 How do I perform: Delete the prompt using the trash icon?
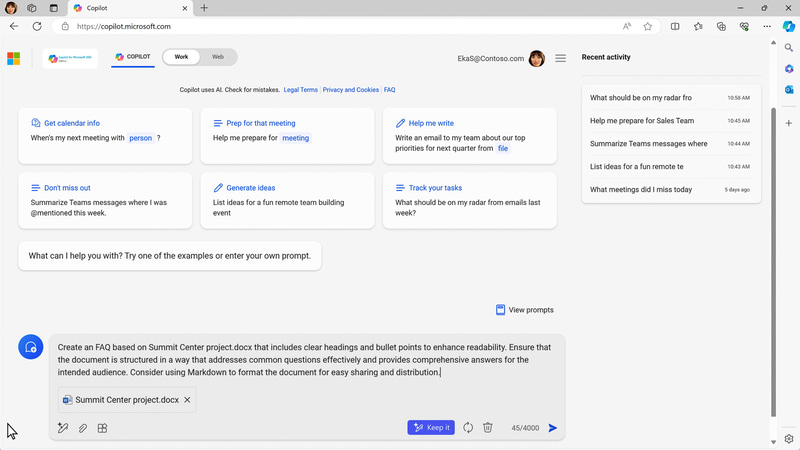488,428
